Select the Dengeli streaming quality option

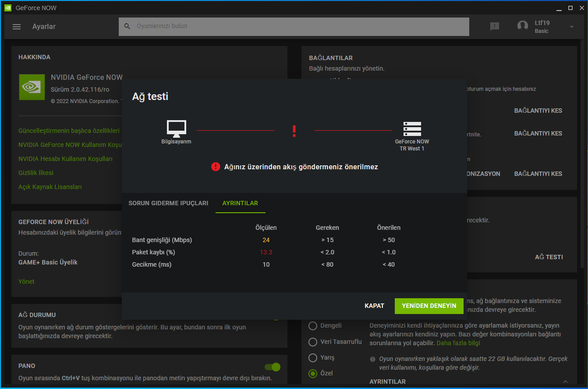pyautogui.click(x=313, y=326)
